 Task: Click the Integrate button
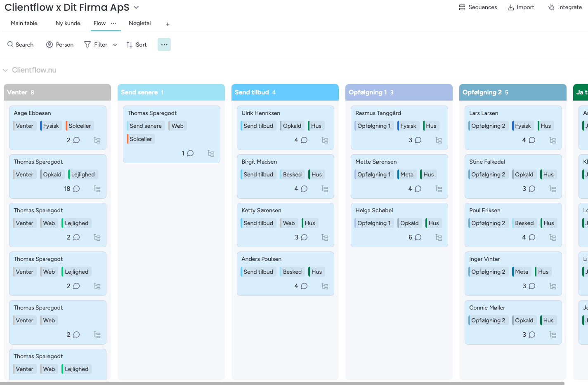565,7
